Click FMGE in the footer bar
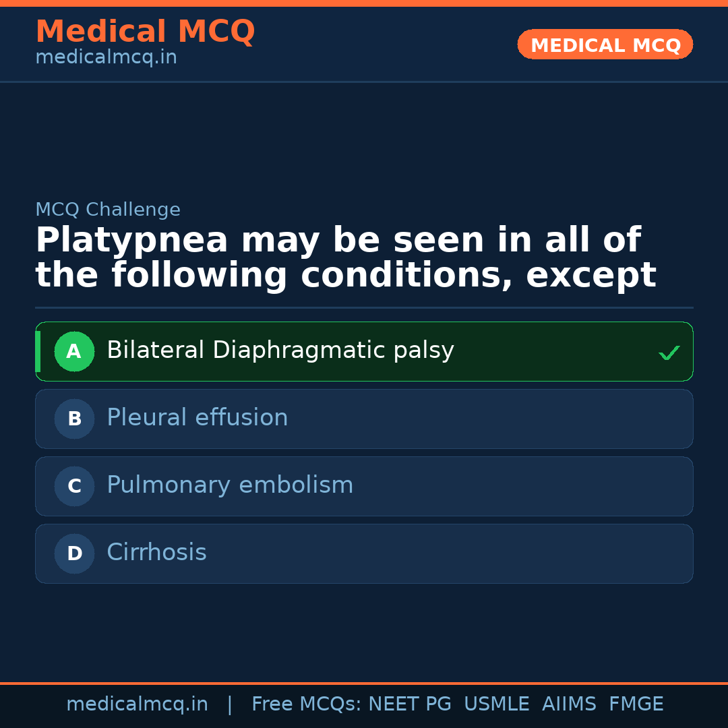Screen dimensions: 728x728 pyautogui.click(x=636, y=704)
